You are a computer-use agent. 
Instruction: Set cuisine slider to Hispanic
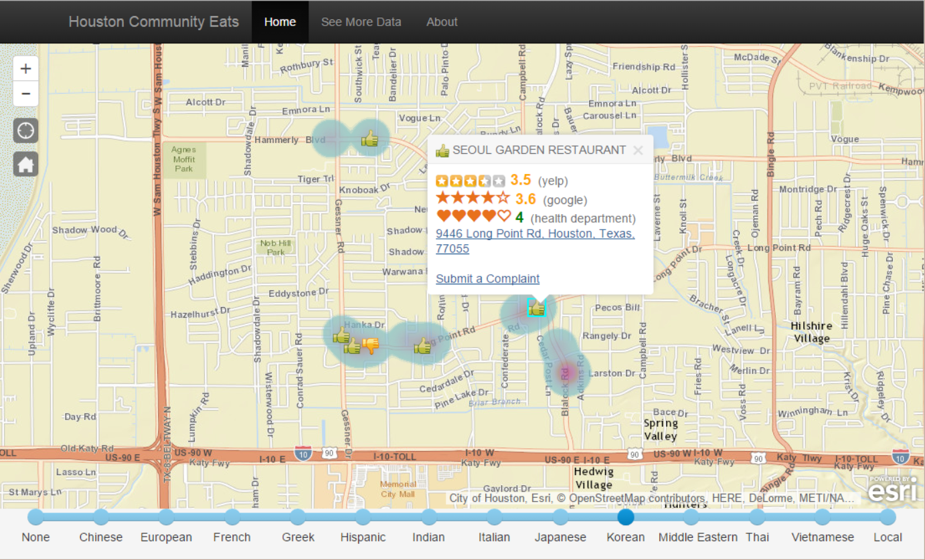tap(363, 517)
